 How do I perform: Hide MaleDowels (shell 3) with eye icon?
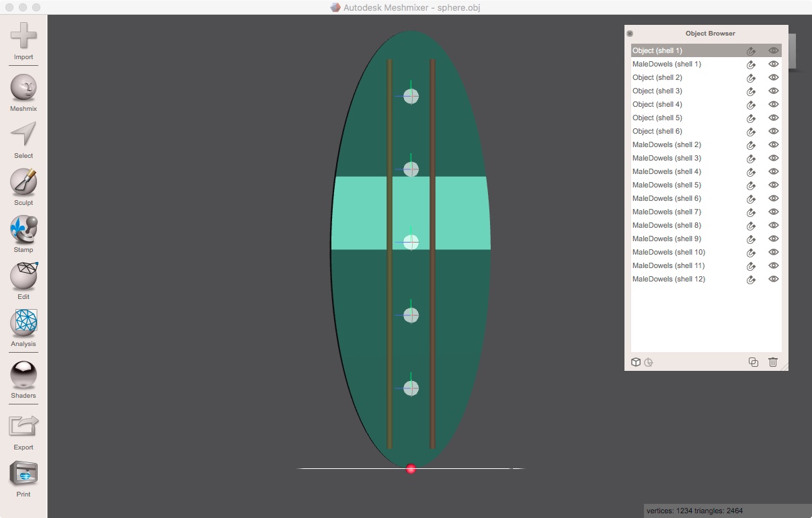[774, 158]
